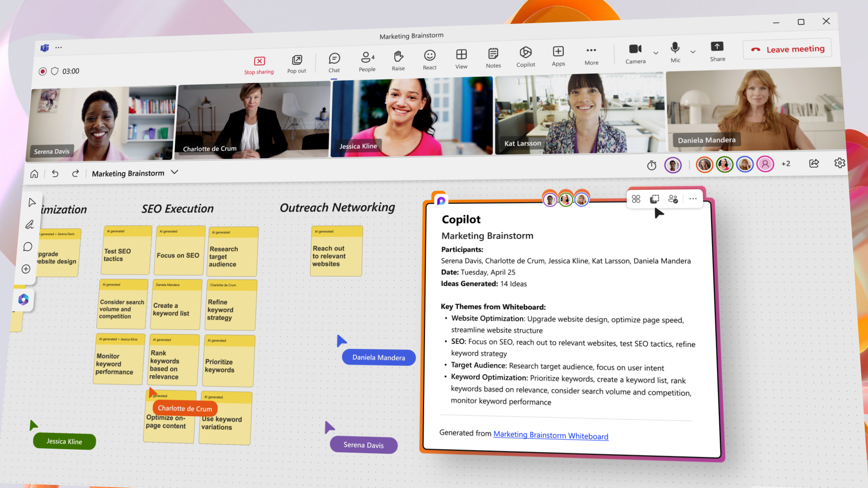This screenshot has width=868, height=488.
Task: Click the People panel icon
Action: coord(366,58)
